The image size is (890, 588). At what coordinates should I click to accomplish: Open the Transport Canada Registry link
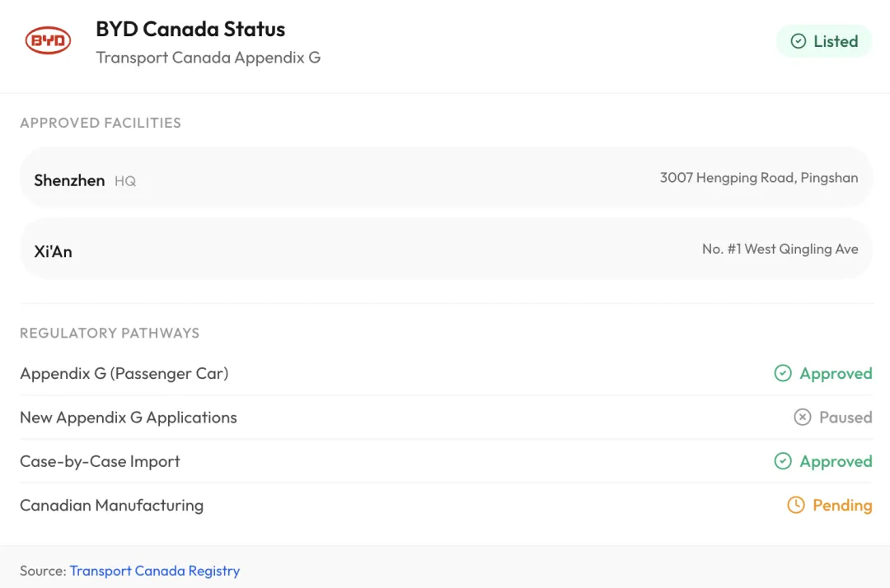(154, 571)
